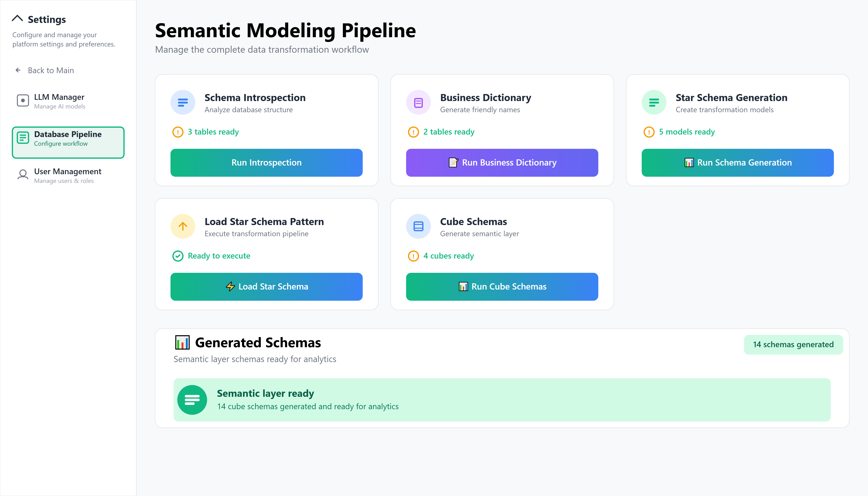Open the LLM Manager menu item
868x496 pixels.
tap(68, 101)
